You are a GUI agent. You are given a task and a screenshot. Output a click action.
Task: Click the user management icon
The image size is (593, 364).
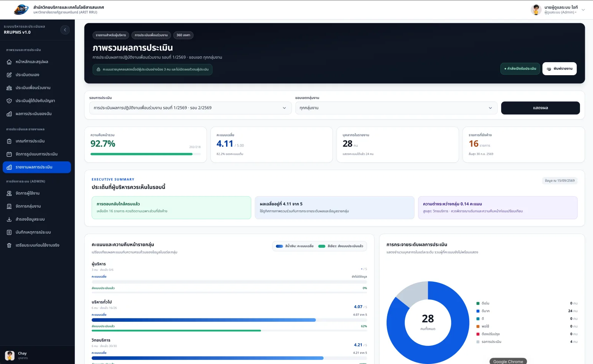(9, 193)
